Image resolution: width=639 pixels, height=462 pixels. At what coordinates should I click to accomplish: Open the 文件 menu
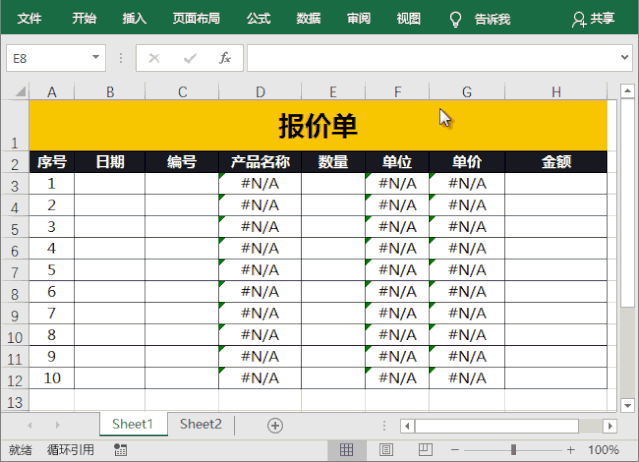[29, 19]
